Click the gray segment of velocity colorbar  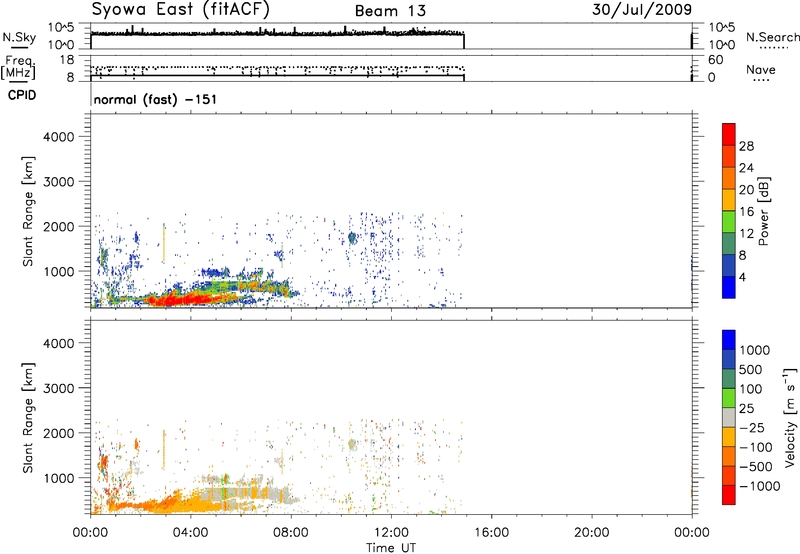(729, 417)
